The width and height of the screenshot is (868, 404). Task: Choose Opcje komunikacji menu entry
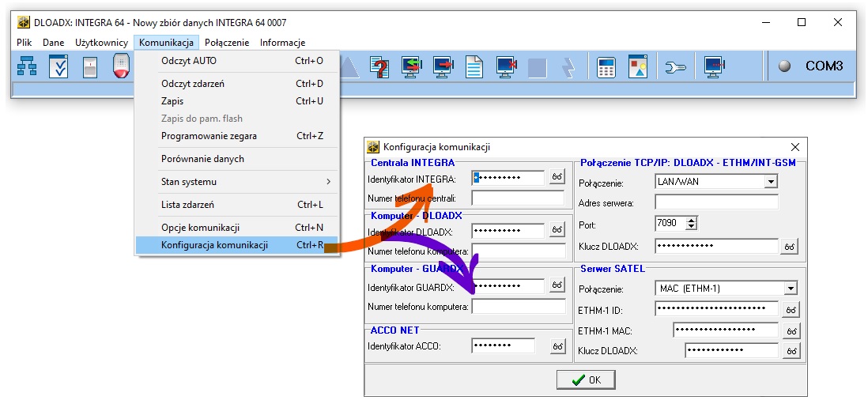coord(200,228)
